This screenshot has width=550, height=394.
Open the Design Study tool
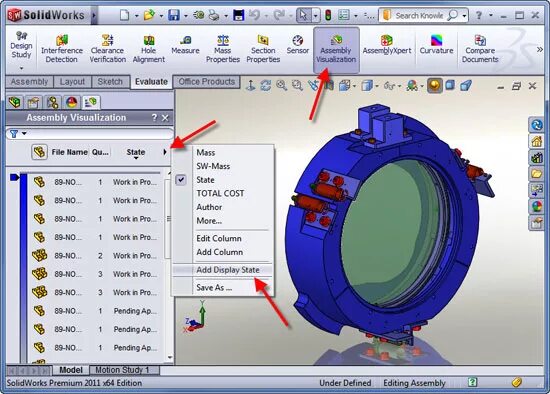21,46
